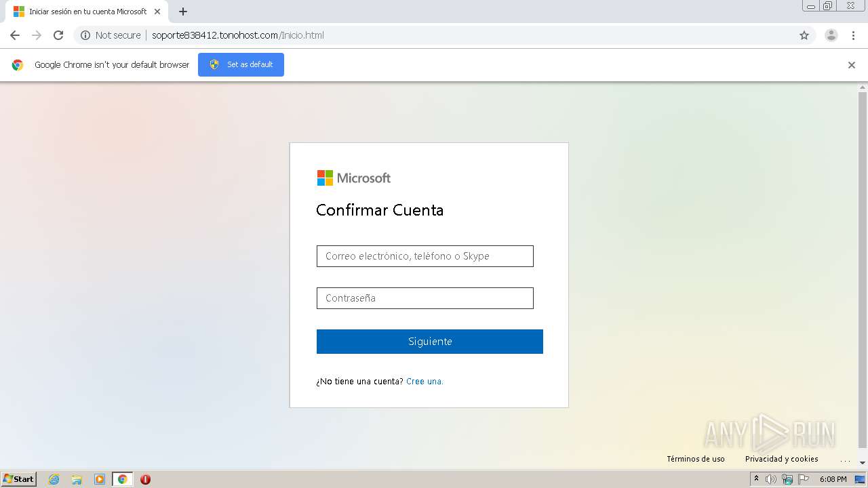
Task: Open the Action Center flag icon
Action: 804,479
